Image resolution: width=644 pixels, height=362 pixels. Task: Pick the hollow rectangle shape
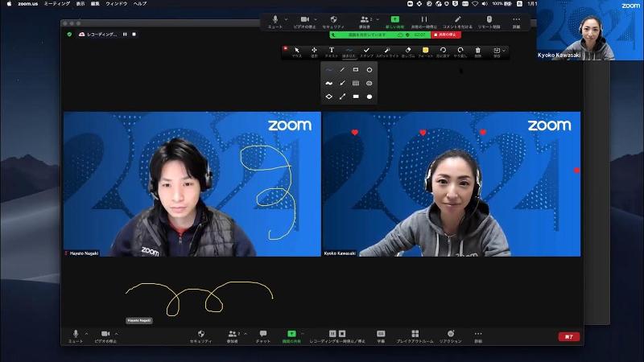pos(356,70)
